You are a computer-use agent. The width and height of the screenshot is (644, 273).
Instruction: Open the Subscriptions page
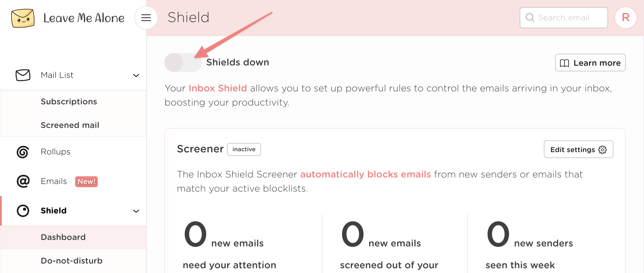click(x=69, y=101)
